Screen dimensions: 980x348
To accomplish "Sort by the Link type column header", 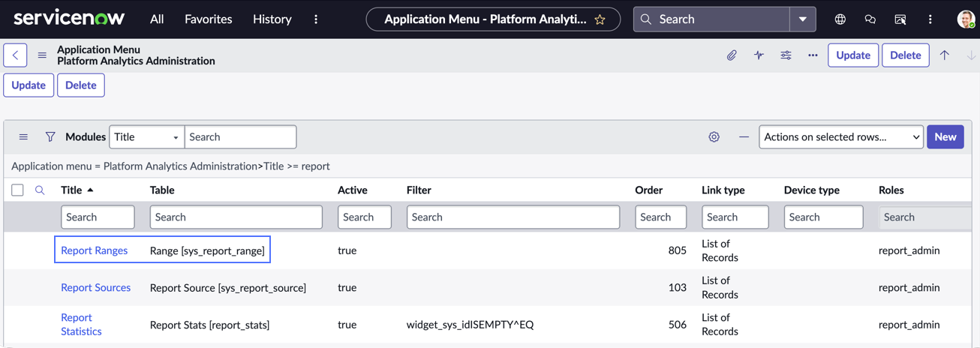I will pos(723,190).
